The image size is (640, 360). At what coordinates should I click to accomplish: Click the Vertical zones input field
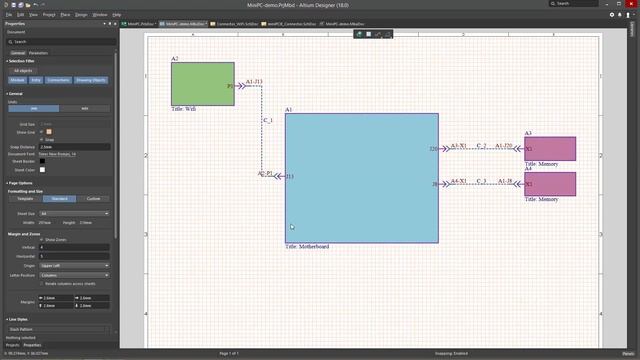coord(74,247)
